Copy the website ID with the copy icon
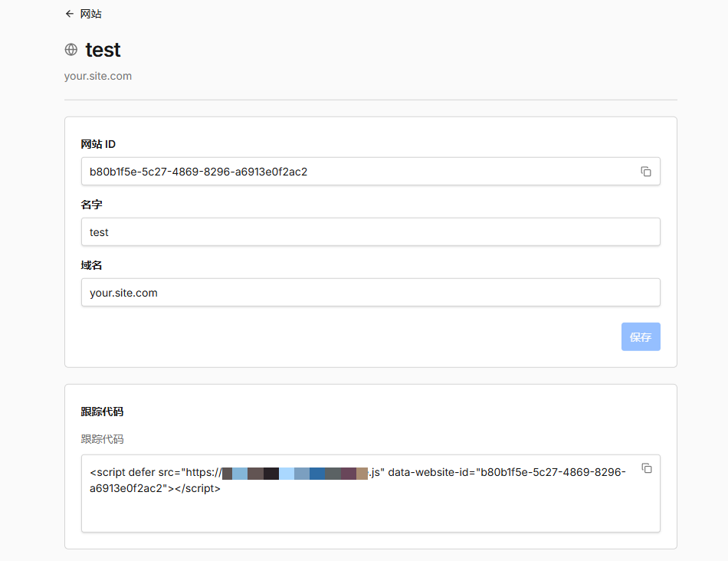 pyautogui.click(x=646, y=172)
